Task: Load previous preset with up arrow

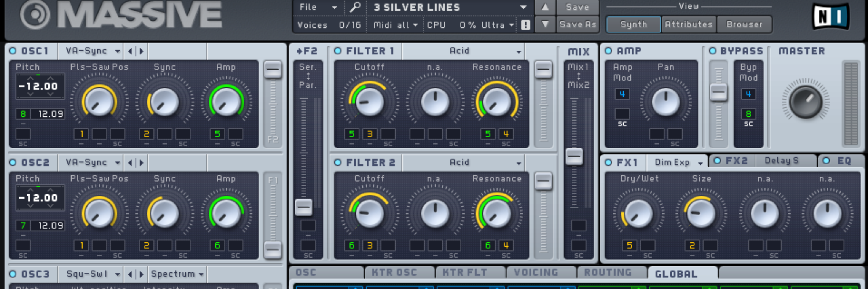Action: click(545, 8)
